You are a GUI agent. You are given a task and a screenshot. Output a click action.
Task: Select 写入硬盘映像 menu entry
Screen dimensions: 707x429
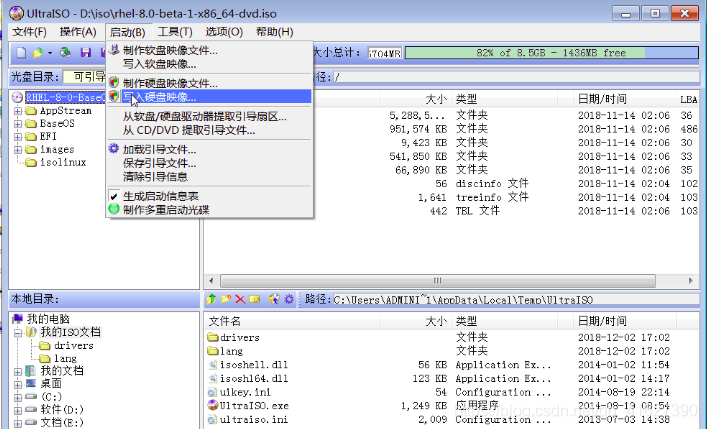coord(210,97)
